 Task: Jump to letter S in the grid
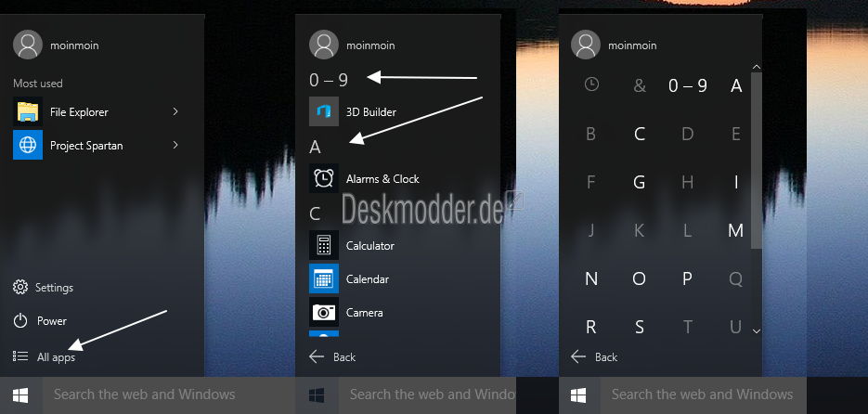tap(640, 327)
